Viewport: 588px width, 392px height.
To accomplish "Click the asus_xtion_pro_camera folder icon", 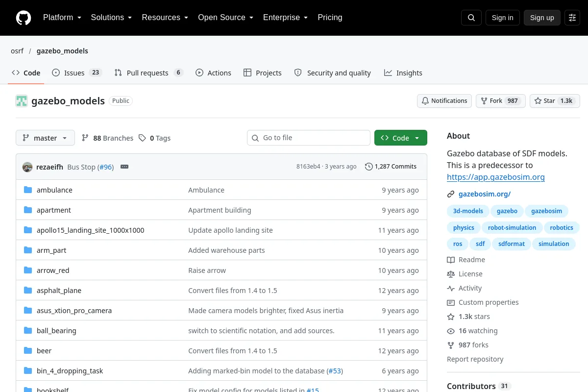I will pos(28,311).
